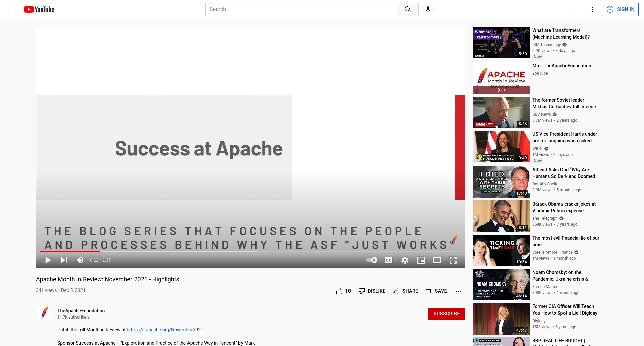644x346 pixels.
Task: Open the hamburger guide menu
Action: tap(12, 9)
